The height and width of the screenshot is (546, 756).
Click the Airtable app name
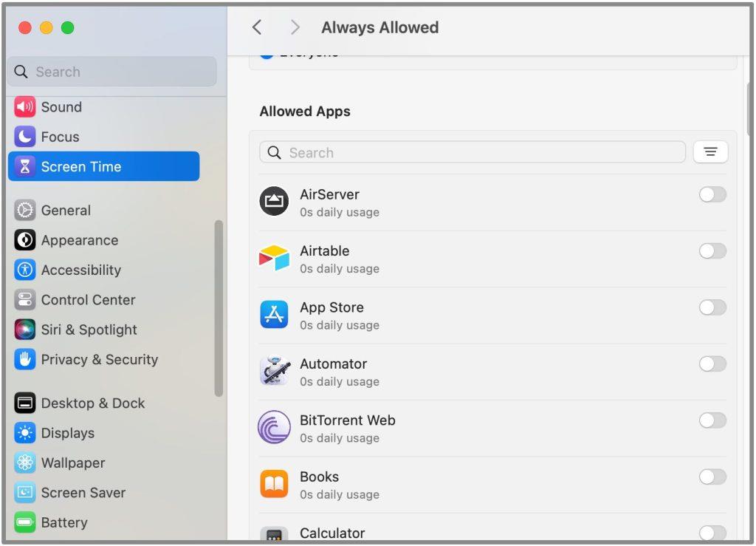click(x=325, y=251)
